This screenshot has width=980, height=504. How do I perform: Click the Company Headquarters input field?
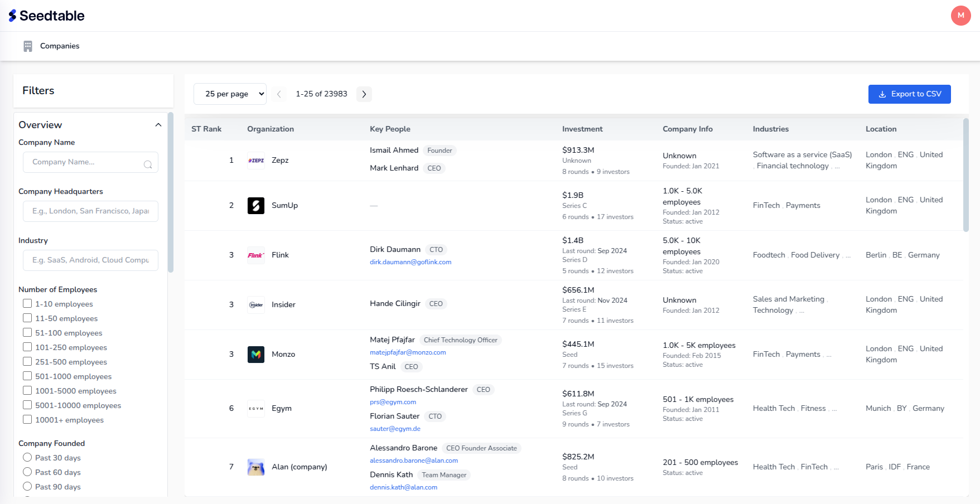click(90, 211)
